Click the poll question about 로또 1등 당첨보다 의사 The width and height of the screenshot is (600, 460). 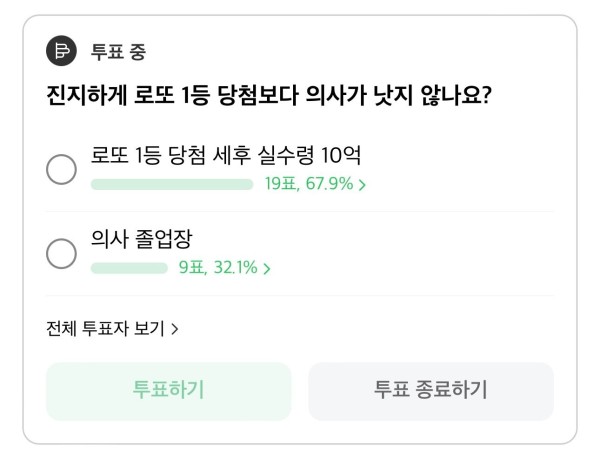click(268, 95)
